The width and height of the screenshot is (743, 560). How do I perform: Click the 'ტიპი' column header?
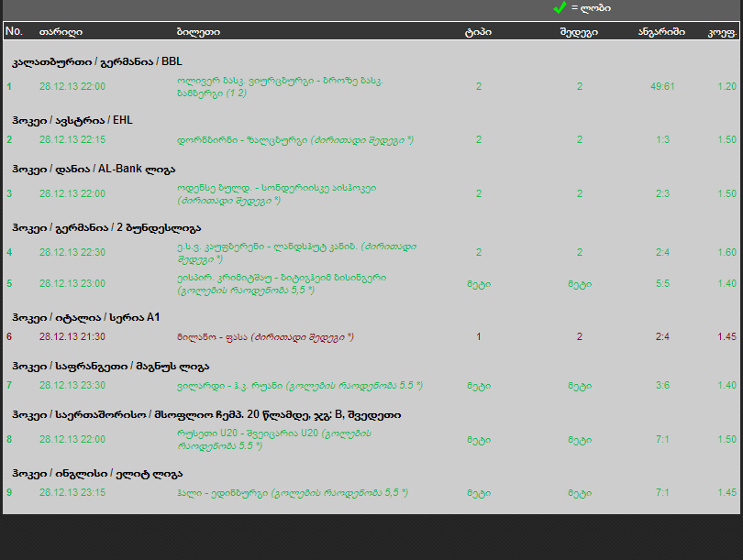tap(478, 32)
